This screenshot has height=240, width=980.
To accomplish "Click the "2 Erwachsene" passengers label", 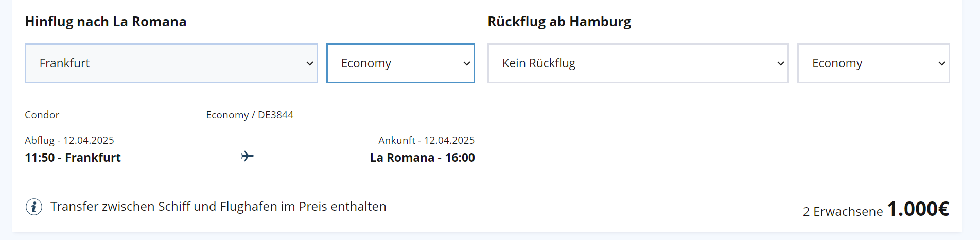I will click(843, 211).
